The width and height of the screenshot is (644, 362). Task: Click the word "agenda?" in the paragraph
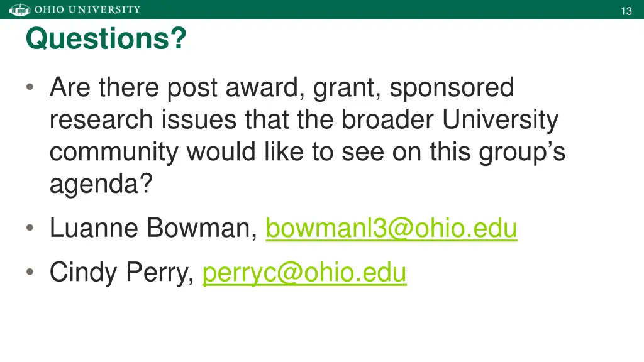pyautogui.click(x=101, y=184)
